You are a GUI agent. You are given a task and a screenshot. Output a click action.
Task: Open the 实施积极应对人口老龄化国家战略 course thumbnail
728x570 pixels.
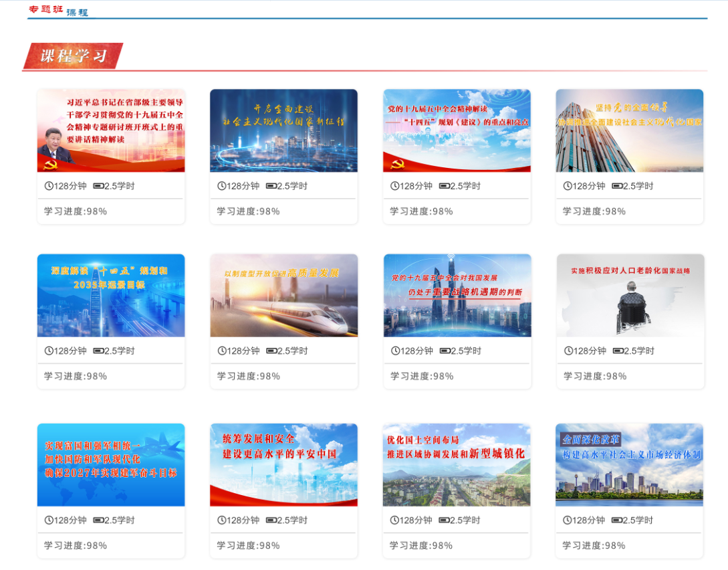[630, 295]
